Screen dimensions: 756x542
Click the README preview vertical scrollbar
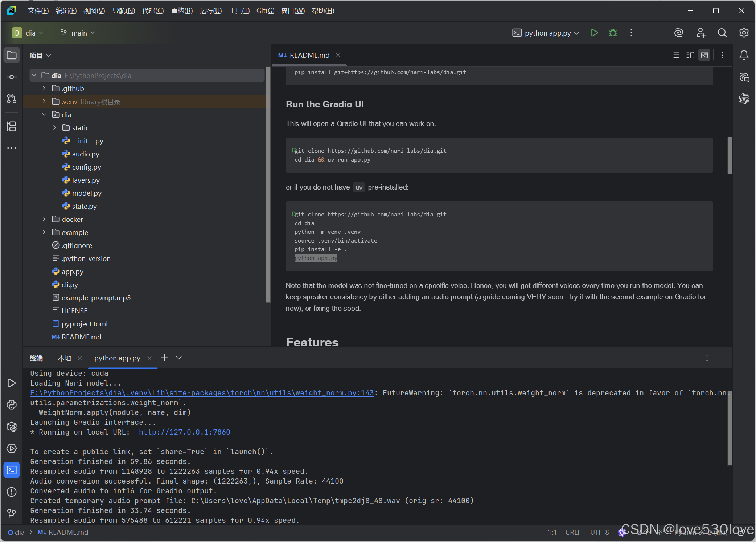click(730, 155)
